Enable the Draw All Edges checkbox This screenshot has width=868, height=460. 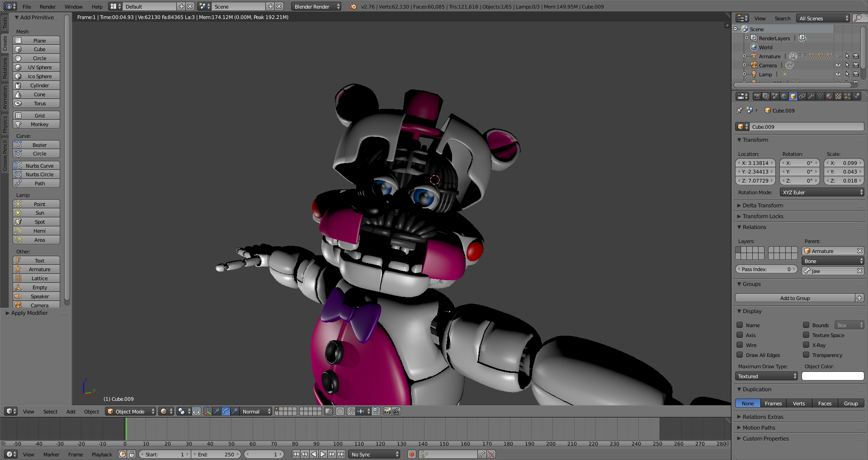coord(740,355)
